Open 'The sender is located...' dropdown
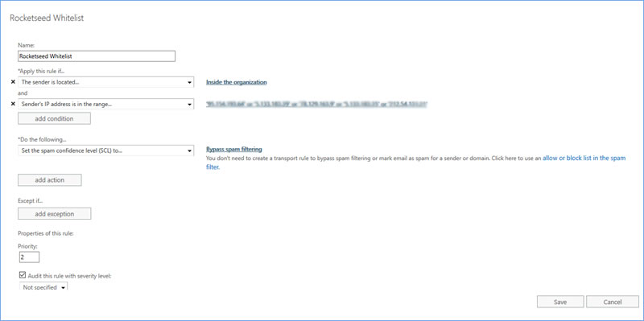 point(106,82)
